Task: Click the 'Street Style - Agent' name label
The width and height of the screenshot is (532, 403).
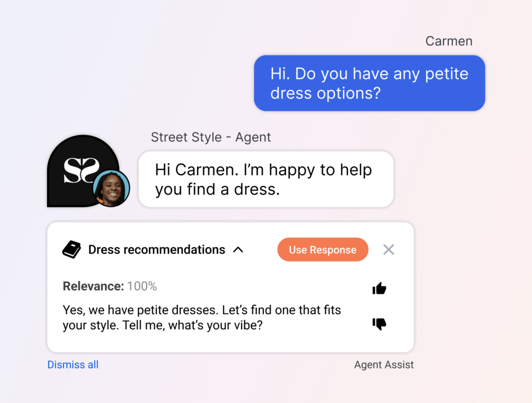Action: pos(211,137)
